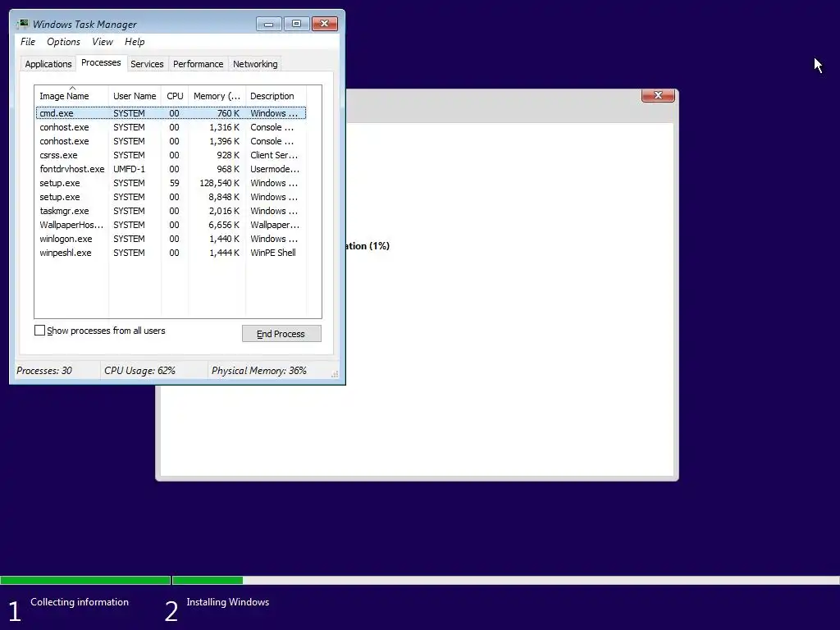Select setup.exe using 128,540 K memory
The image size is (840, 630).
pos(171,183)
